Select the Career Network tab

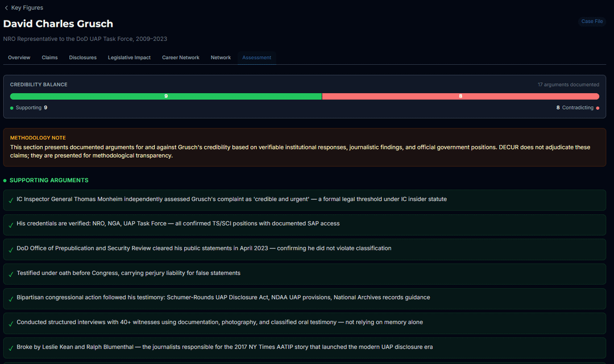point(180,57)
